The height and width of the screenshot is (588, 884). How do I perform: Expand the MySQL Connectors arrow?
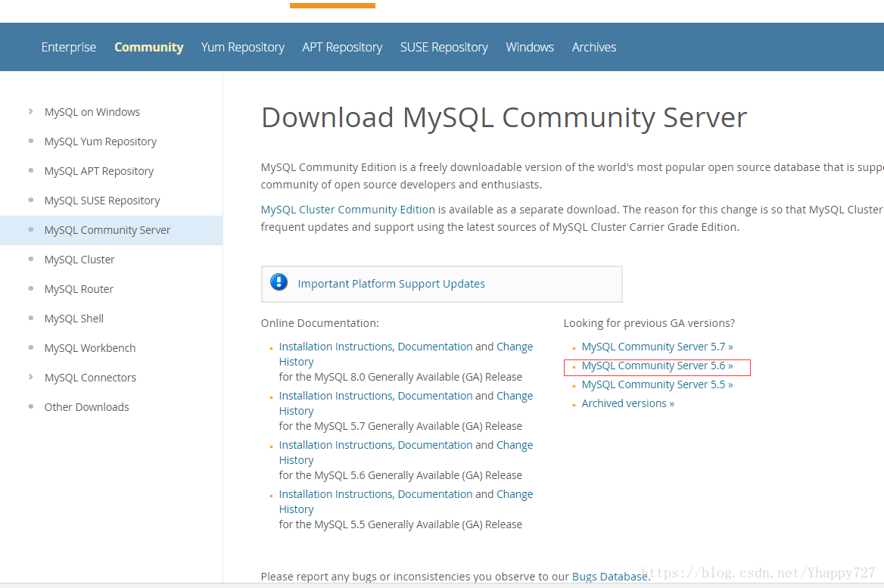coord(30,377)
